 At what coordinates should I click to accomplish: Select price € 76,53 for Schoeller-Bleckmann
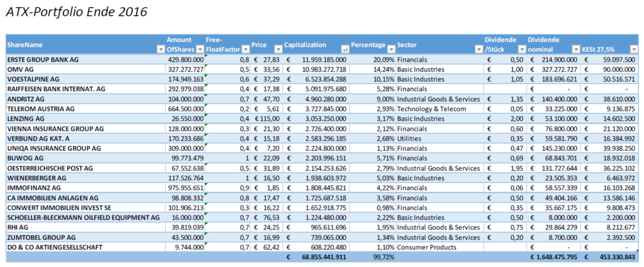(x=267, y=217)
